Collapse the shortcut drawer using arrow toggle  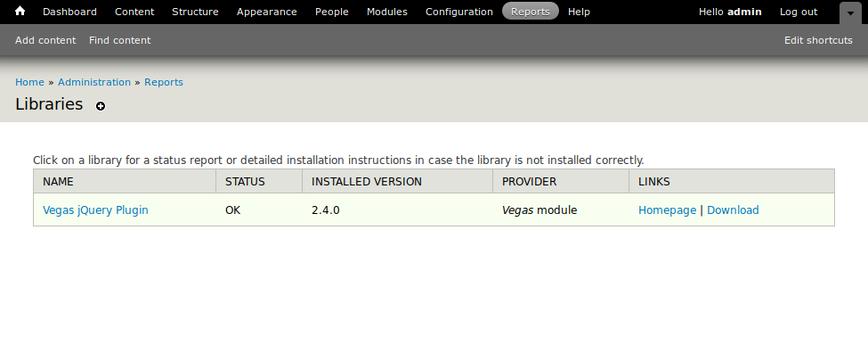click(850, 12)
